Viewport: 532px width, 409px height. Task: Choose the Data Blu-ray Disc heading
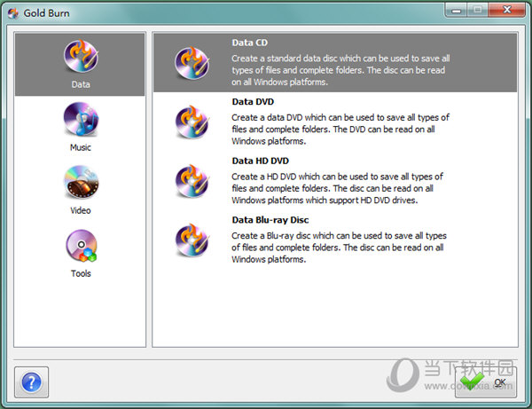[x=270, y=220]
